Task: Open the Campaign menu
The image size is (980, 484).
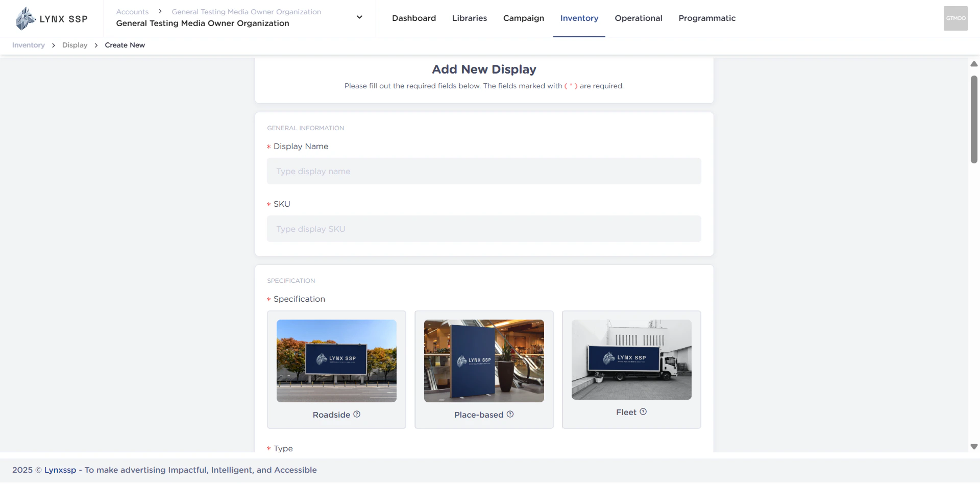Action: [x=524, y=18]
